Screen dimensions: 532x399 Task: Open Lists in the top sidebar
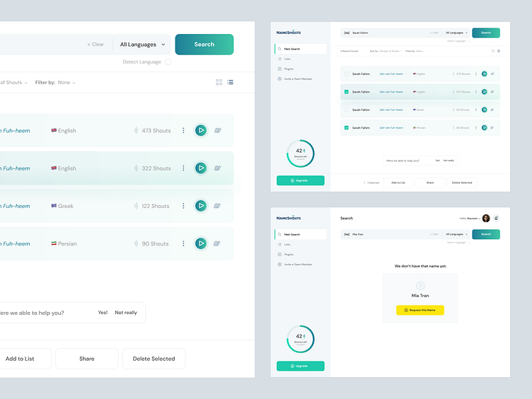tap(287, 59)
